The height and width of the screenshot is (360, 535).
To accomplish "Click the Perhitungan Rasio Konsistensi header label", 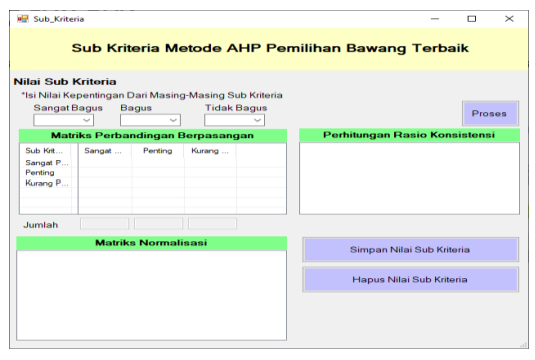I will (409, 135).
